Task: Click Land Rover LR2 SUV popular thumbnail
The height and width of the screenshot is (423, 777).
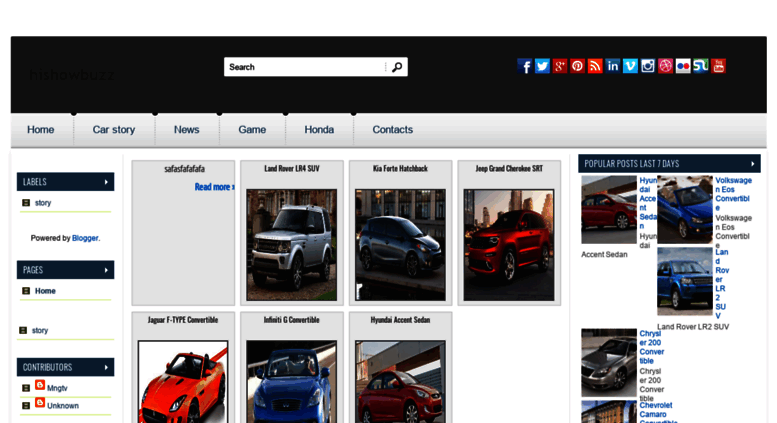Action: [685, 281]
